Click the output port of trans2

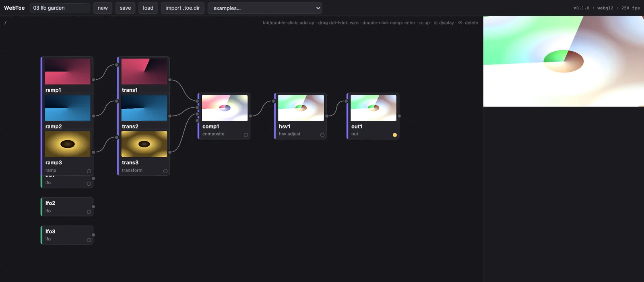[170, 116]
